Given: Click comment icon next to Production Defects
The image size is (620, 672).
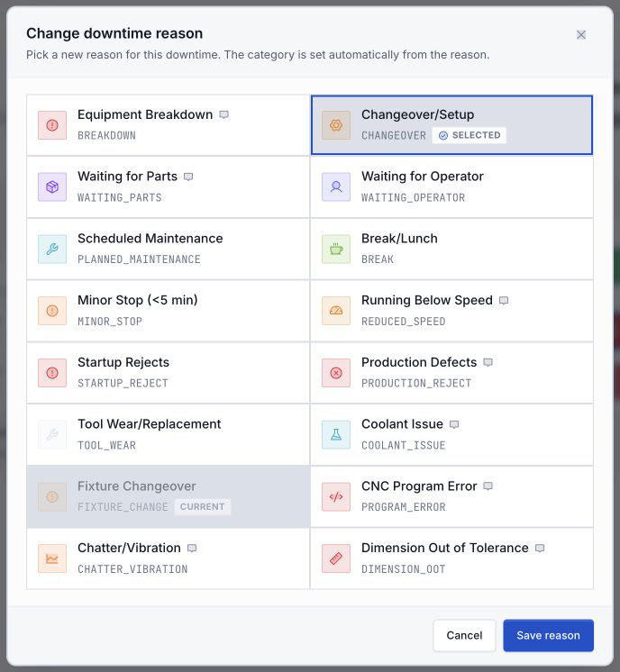Looking at the screenshot, I should tap(488, 362).
